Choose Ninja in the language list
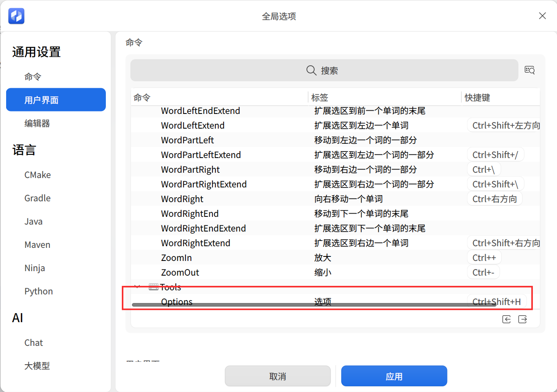Image resolution: width=557 pixels, height=392 pixels. pos(35,268)
